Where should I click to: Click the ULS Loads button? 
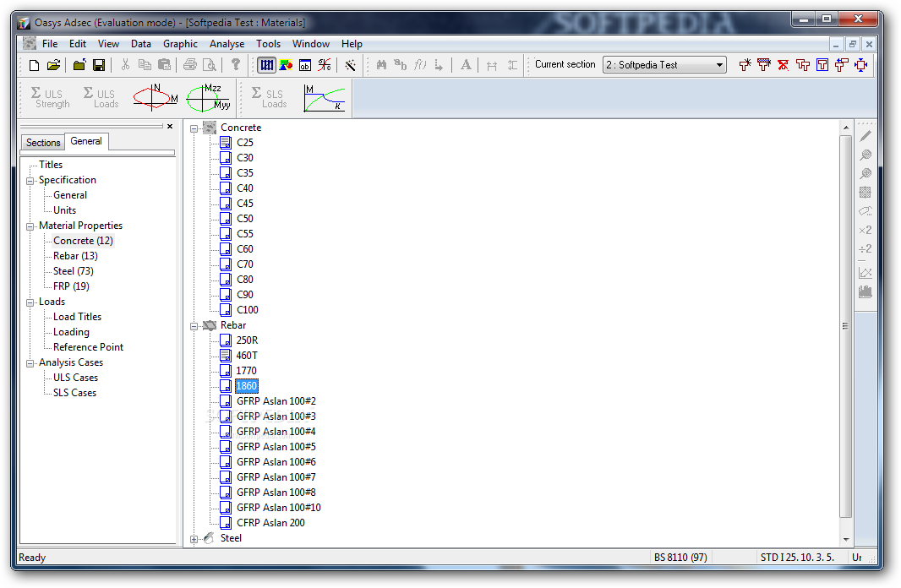click(101, 97)
